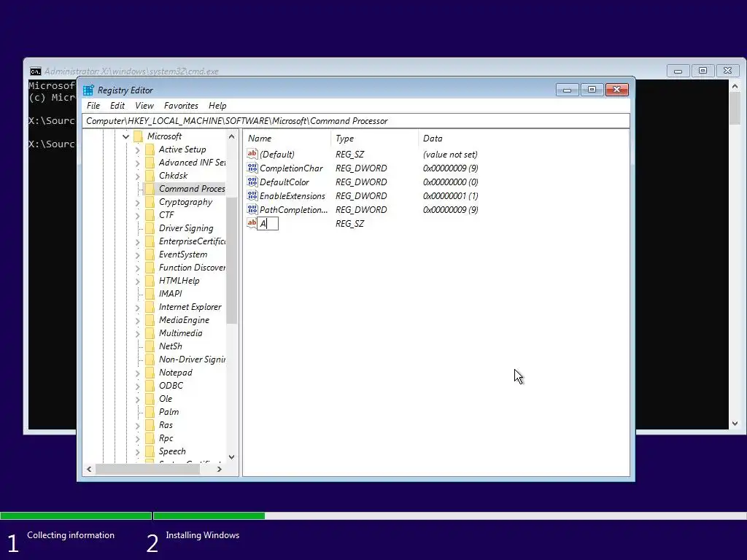The width and height of the screenshot is (747, 560).
Task: Click the tree horizontal scrollbar right arrow
Action: click(219, 469)
